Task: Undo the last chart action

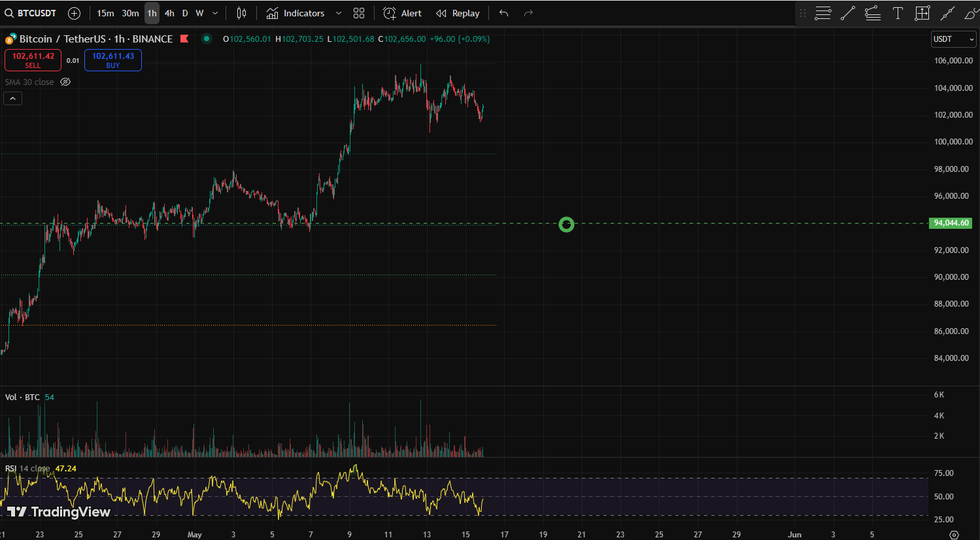Action: [503, 13]
